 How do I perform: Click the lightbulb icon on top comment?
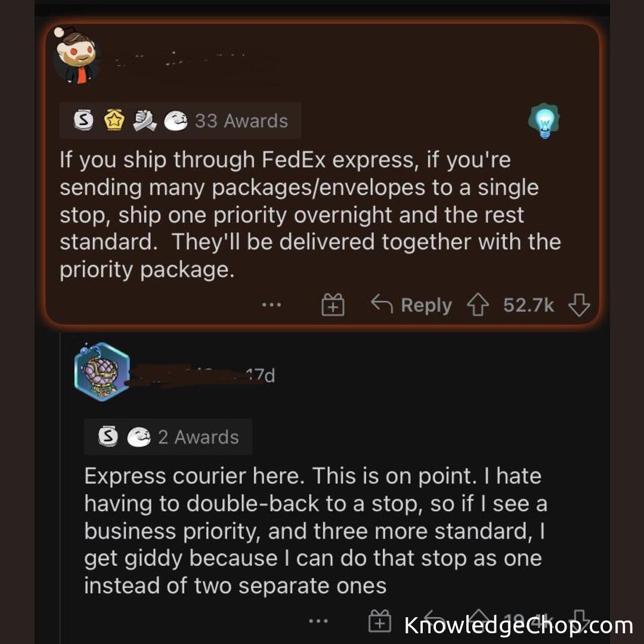coord(544,121)
